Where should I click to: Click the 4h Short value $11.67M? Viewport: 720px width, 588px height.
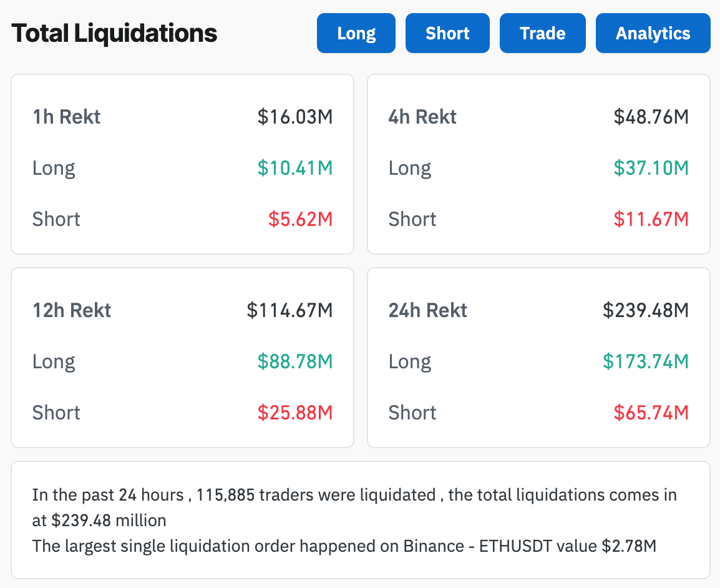651,219
